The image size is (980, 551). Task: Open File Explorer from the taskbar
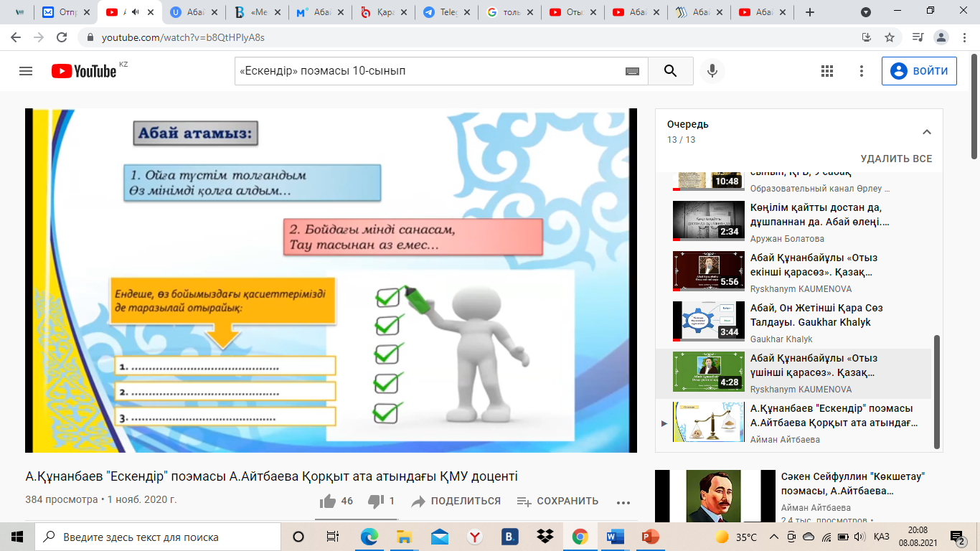coord(404,537)
